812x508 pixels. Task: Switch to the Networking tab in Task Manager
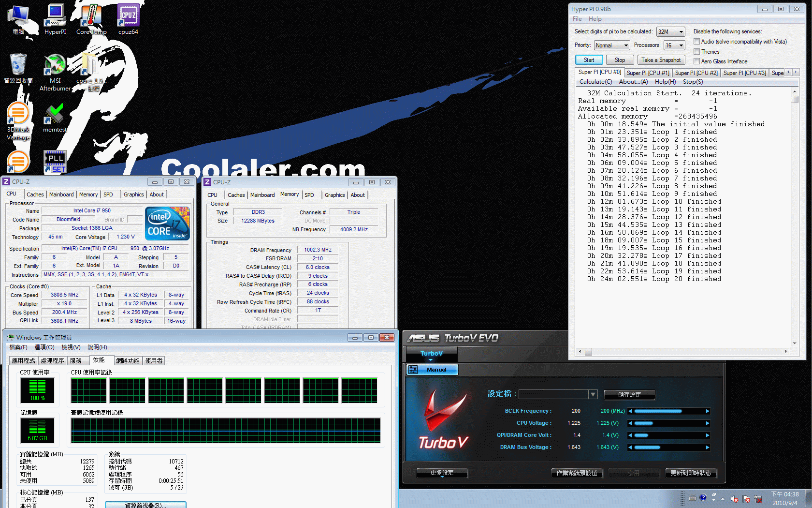(128, 361)
